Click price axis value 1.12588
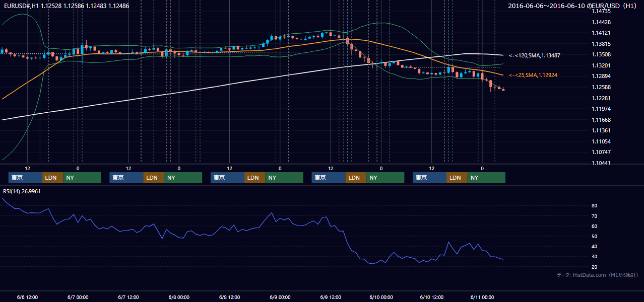Viewport: 644px width, 302px height. (601, 87)
